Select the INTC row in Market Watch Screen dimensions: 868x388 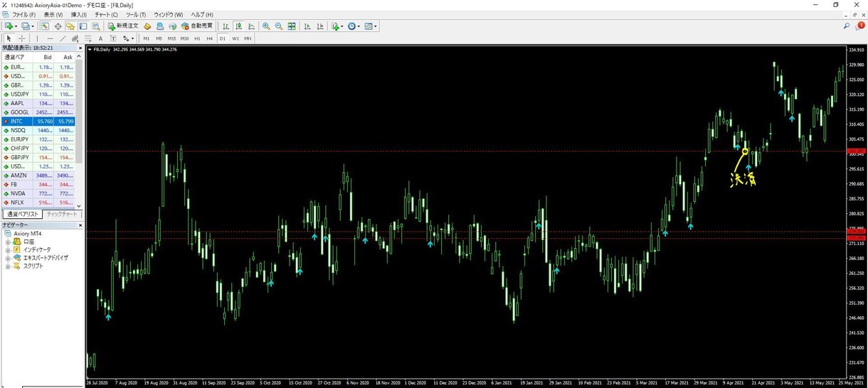[x=38, y=122]
